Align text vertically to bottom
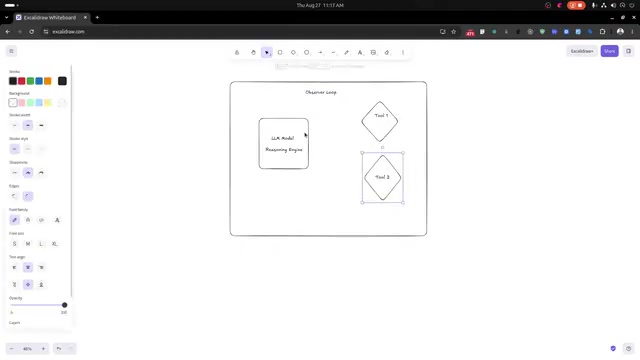Screen dimensions: 640x360 [x=41, y=284]
